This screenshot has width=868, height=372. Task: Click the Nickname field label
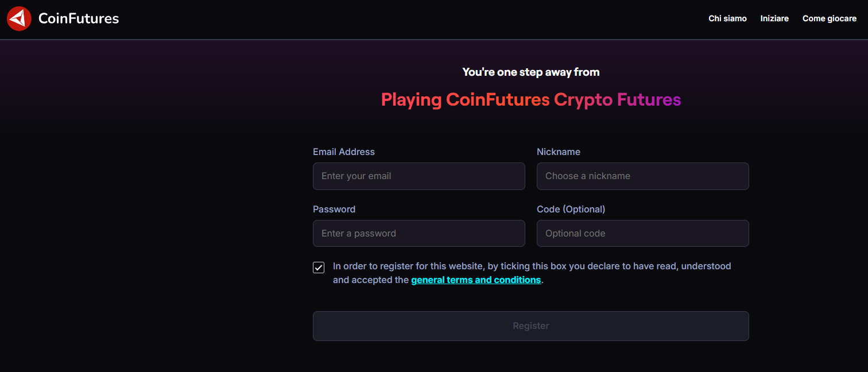pos(558,152)
